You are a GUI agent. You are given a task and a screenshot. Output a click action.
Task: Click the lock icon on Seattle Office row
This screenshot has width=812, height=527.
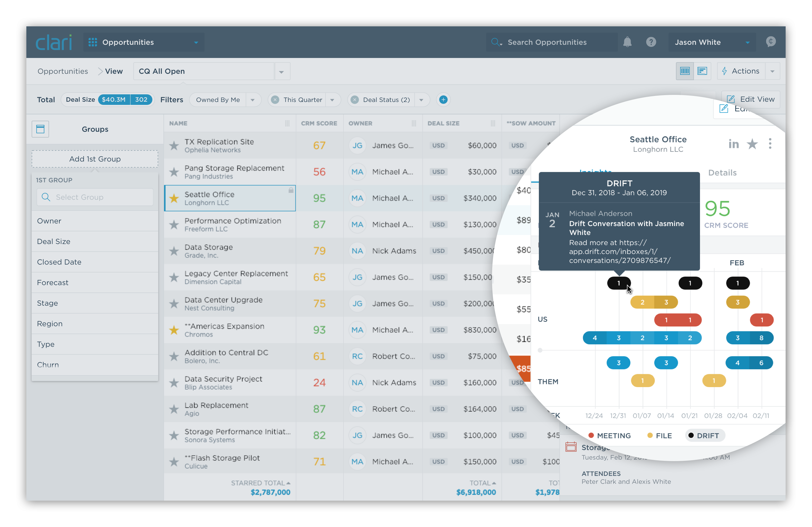[291, 190]
